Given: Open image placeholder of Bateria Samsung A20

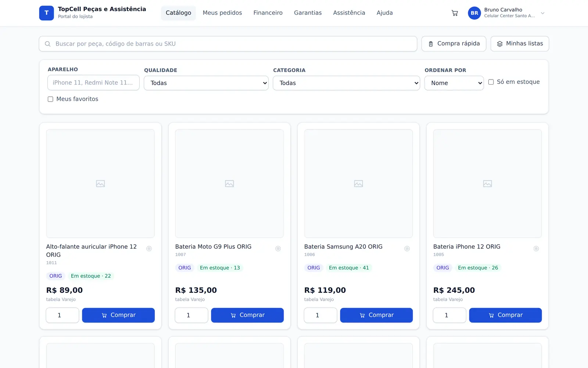Looking at the screenshot, I should point(358,183).
